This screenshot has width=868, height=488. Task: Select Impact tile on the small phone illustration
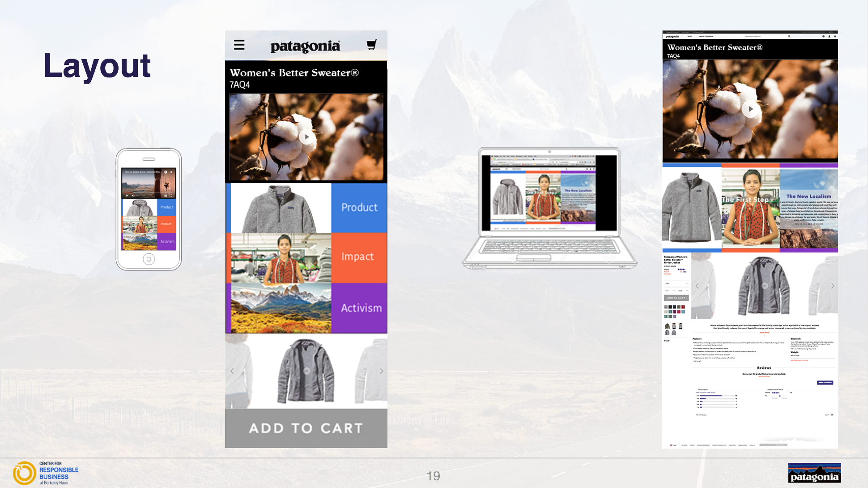tap(167, 224)
